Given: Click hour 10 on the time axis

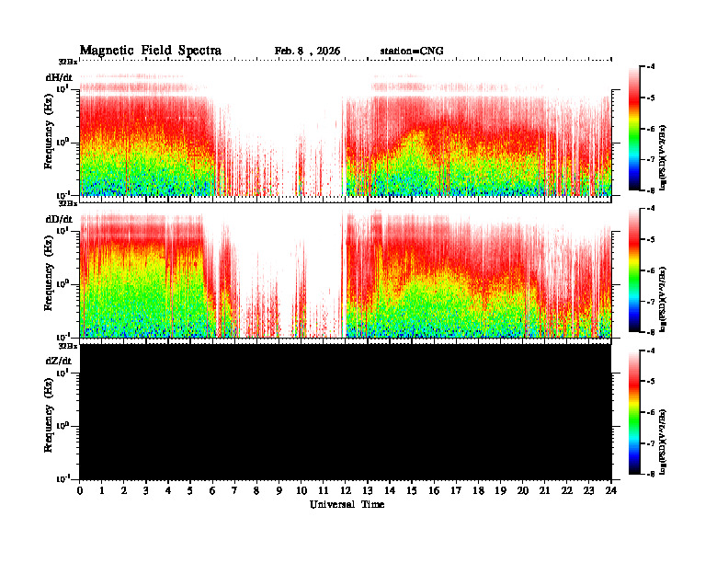Looking at the screenshot, I should [x=301, y=491].
